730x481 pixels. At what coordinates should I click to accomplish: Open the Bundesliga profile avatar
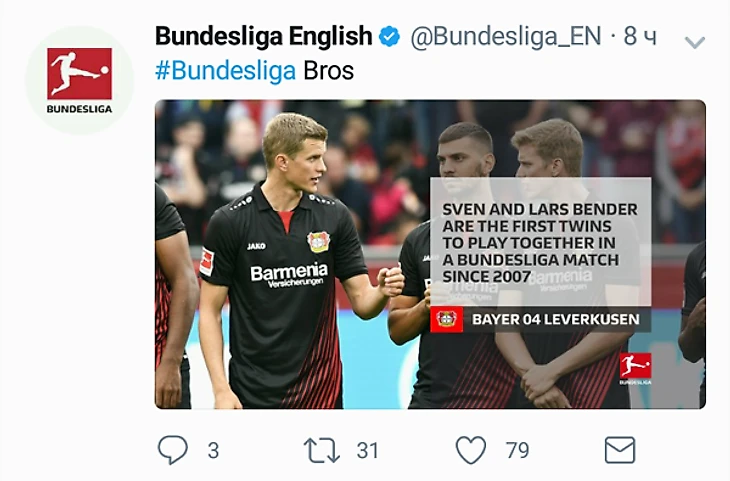coord(80,80)
